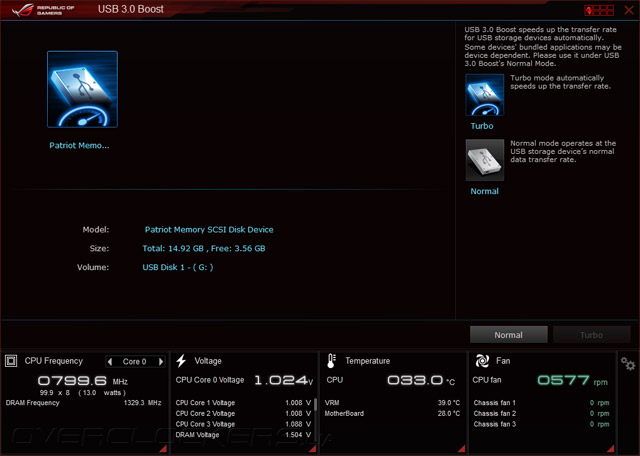Click the VRM temperature row
The image size is (640, 456).
(392, 403)
